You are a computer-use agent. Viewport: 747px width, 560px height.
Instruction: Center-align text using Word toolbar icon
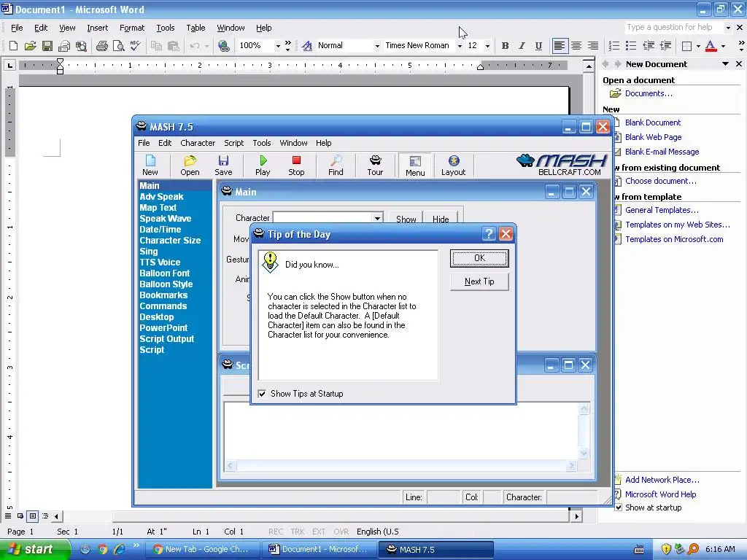tap(576, 46)
